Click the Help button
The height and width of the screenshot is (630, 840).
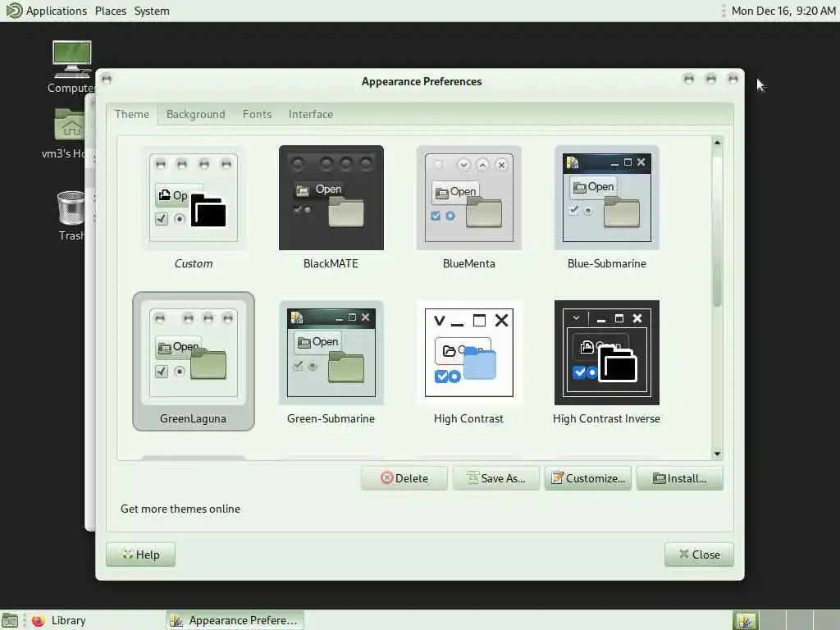pyautogui.click(x=140, y=555)
